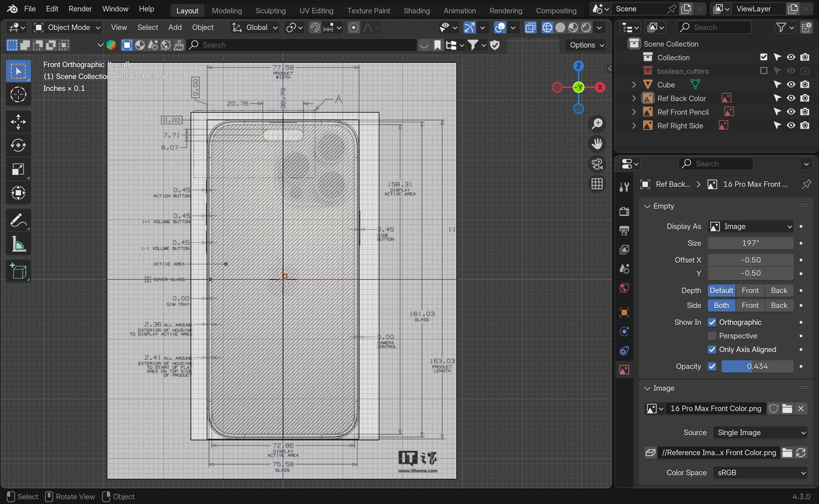Expand the Cube tree item
Image resolution: width=819 pixels, height=504 pixels.
coord(634,84)
